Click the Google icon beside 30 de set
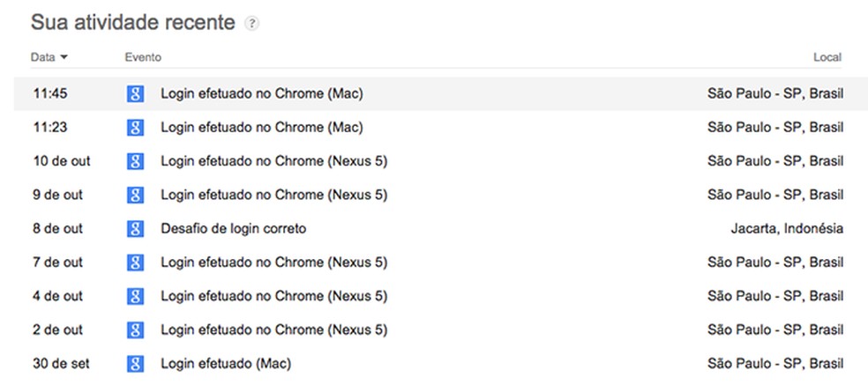This screenshot has width=868, height=385. pos(135,363)
